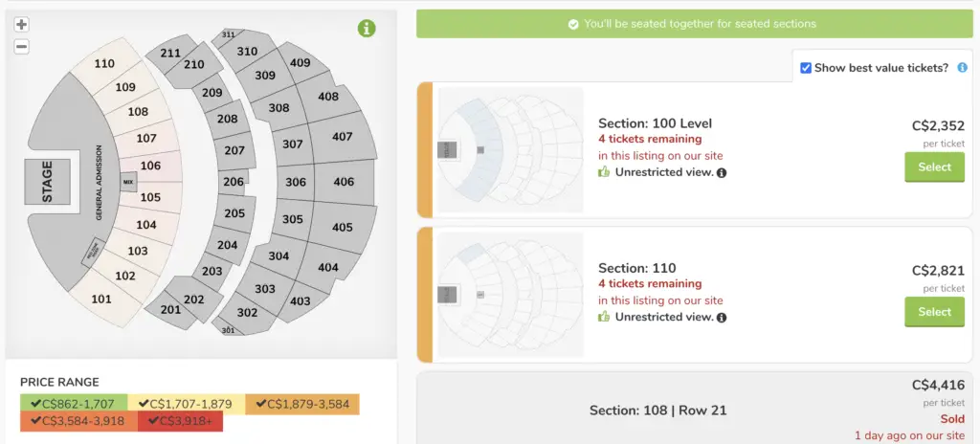Toggle the C$862-1,707 price range filter

74,404
